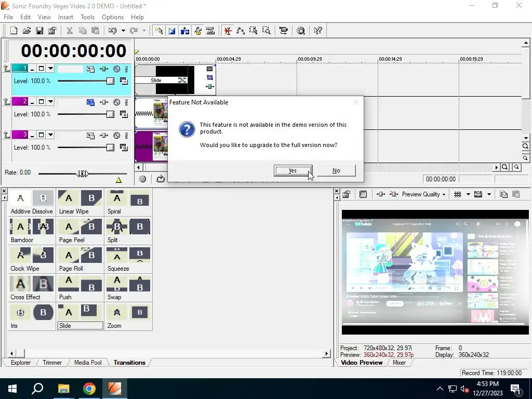This screenshot has height=399, width=532.
Task: Open the Tools menu
Action: [87, 17]
